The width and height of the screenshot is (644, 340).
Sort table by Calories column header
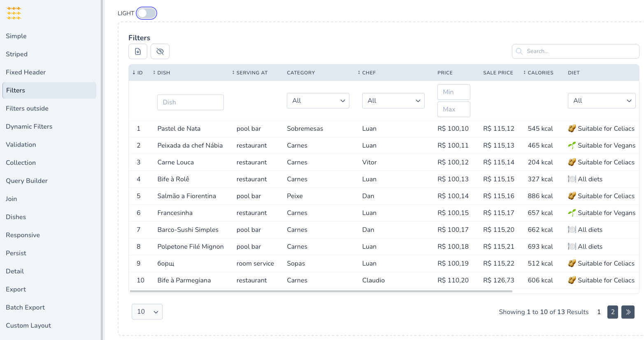(538, 73)
